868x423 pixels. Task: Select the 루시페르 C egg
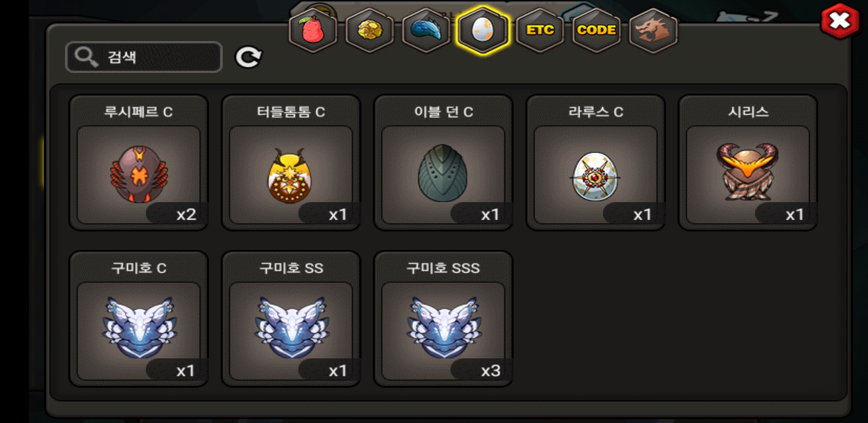point(138,163)
